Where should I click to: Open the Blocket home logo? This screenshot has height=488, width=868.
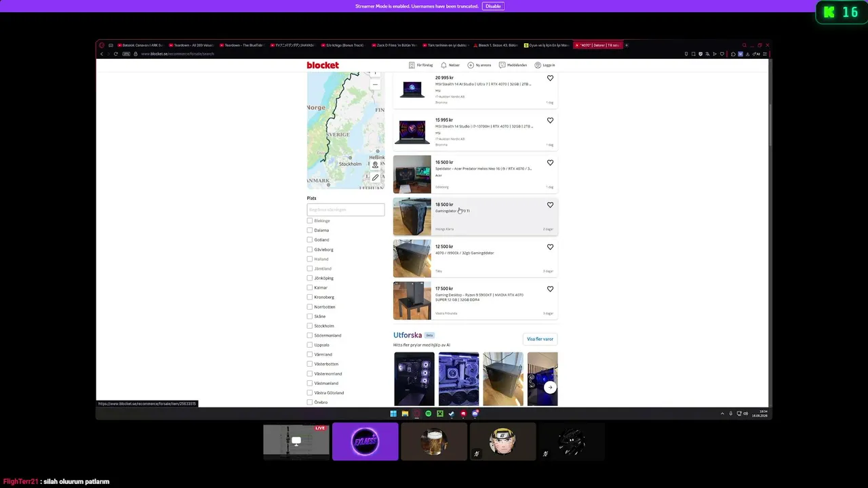[x=323, y=65]
